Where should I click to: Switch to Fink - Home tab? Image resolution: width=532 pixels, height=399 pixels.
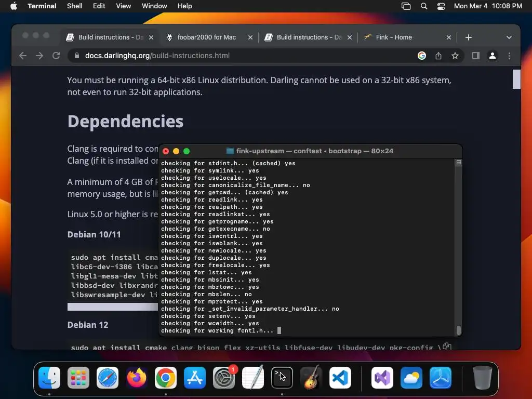401,37
